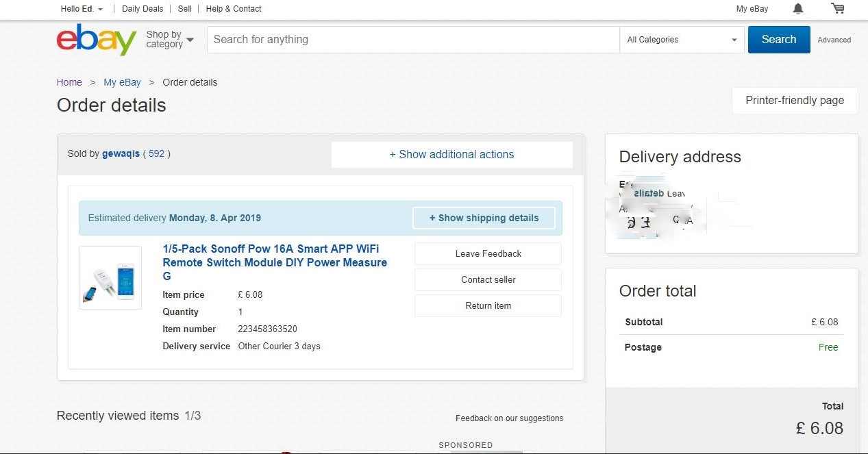Go to eBay home via logo
Screen dimensions: 868x454
coord(97,40)
